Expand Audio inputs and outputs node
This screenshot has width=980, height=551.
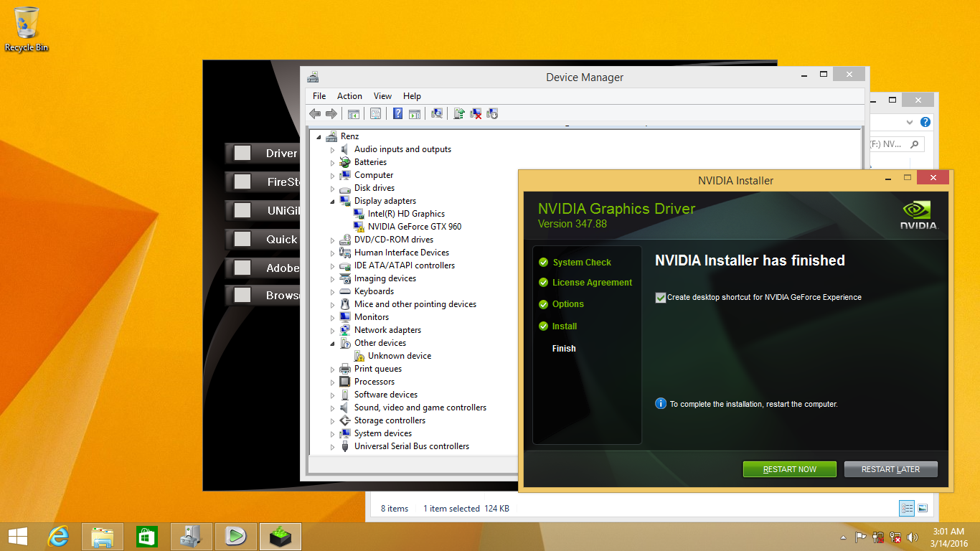tap(333, 149)
